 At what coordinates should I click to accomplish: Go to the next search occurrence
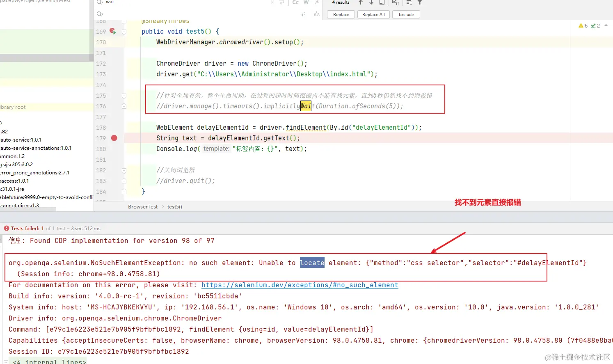[371, 2]
